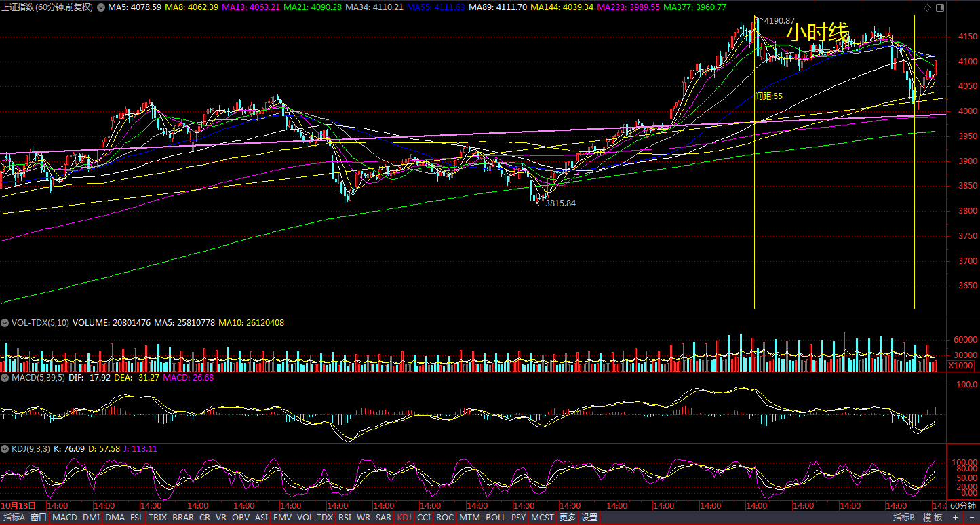Click the diamond icon at chart top-right
Image resolution: width=980 pixels, height=525 pixels.
(927, 7)
